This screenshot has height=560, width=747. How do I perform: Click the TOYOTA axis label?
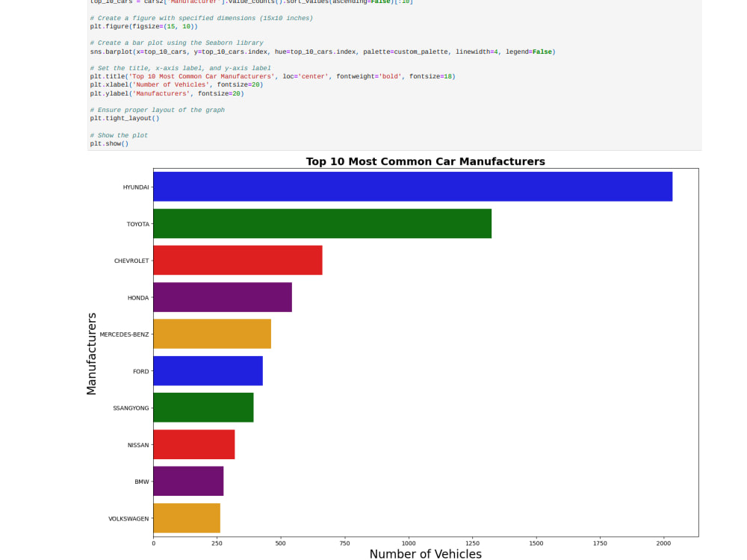[137, 224]
